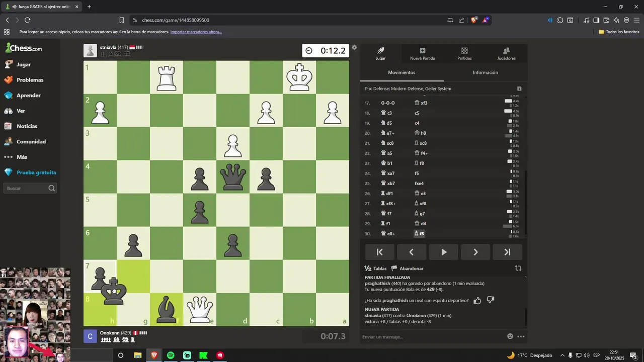
Task: Click the board settings gear icon
Action: [354, 47]
